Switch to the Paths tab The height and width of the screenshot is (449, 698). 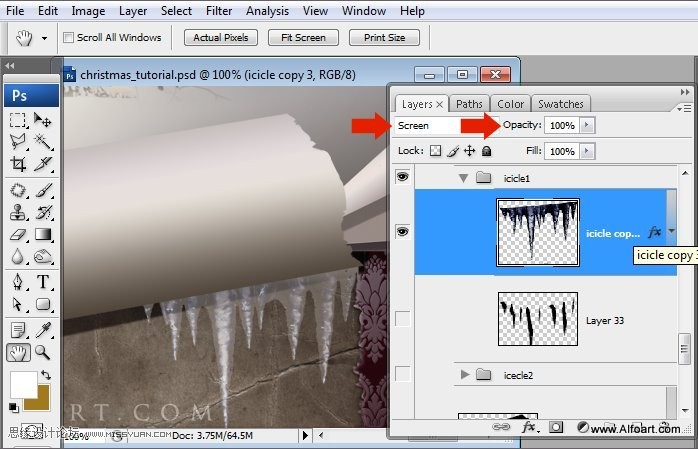[469, 104]
